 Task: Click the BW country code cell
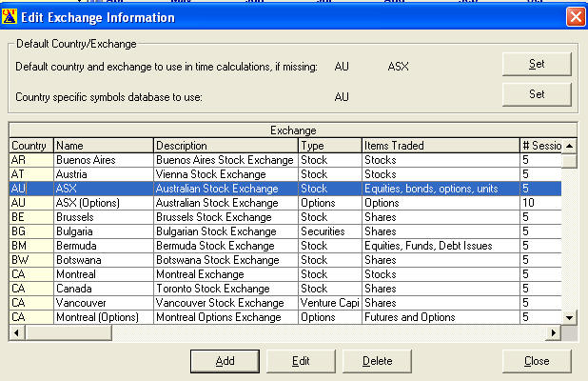(x=31, y=260)
